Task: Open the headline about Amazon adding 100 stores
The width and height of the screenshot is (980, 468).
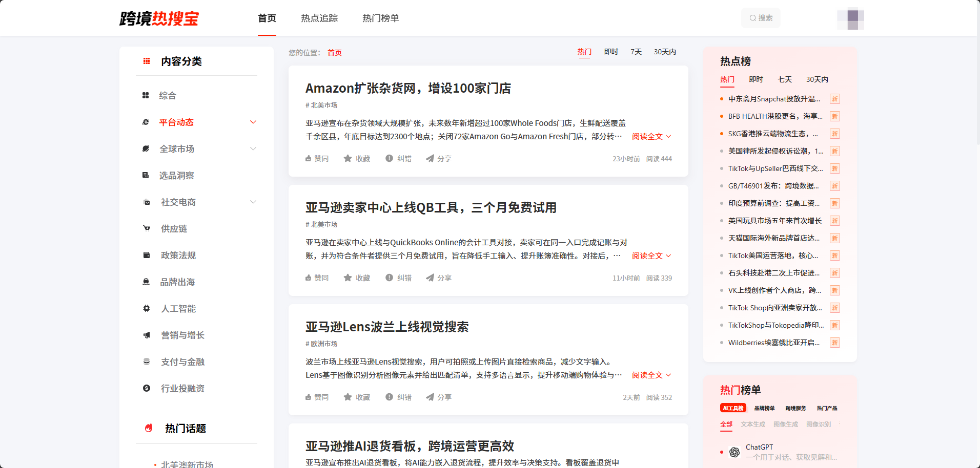Action: (x=408, y=89)
